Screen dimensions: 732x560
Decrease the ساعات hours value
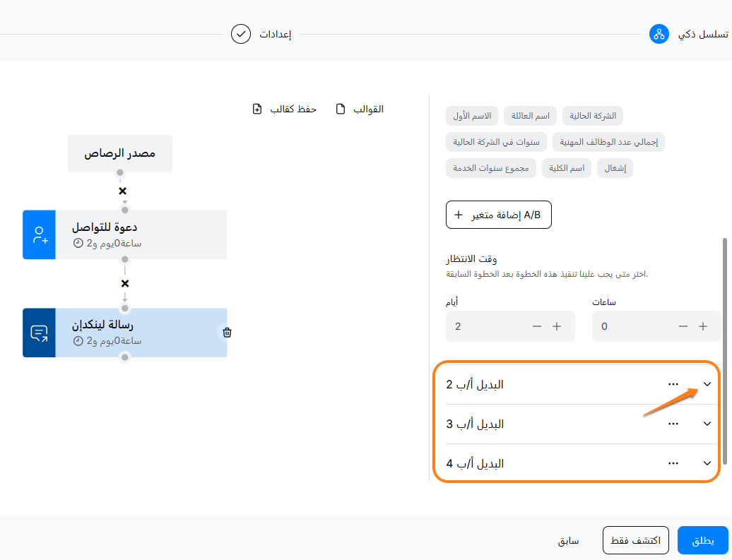coord(683,326)
